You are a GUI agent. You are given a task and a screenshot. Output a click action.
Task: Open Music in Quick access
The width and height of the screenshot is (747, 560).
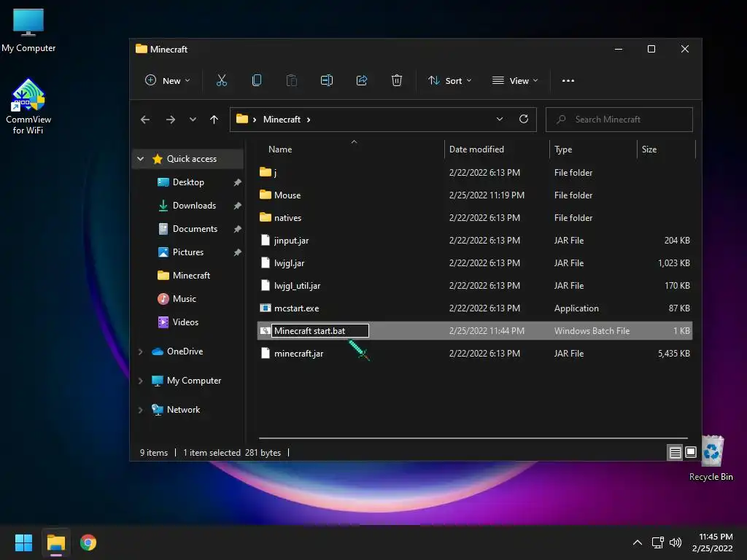(x=184, y=298)
